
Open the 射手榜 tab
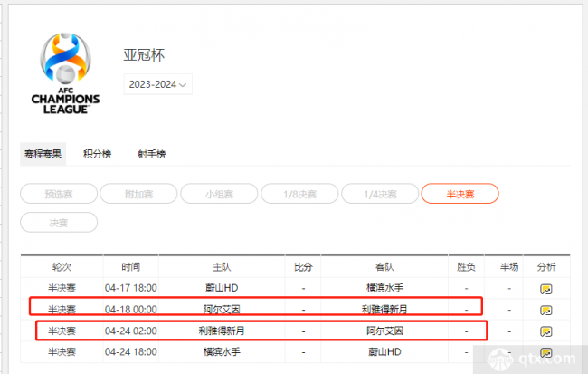tap(151, 154)
